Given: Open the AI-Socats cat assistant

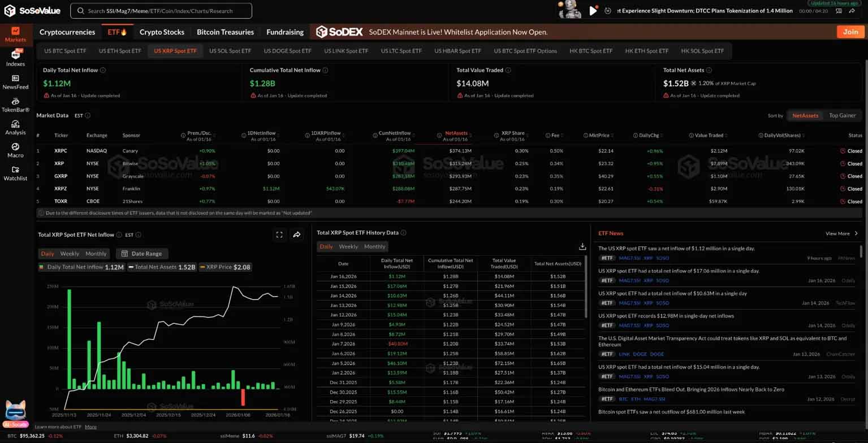Looking at the screenshot, I should (x=15, y=414).
